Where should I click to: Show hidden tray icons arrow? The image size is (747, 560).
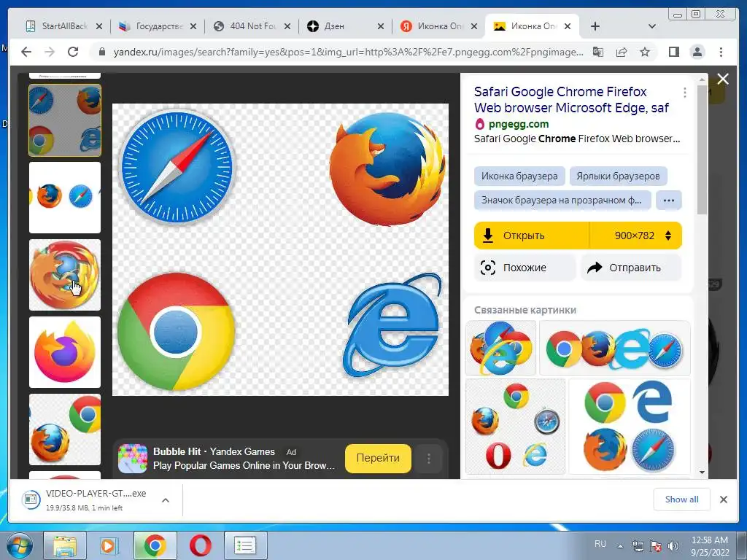(x=620, y=546)
